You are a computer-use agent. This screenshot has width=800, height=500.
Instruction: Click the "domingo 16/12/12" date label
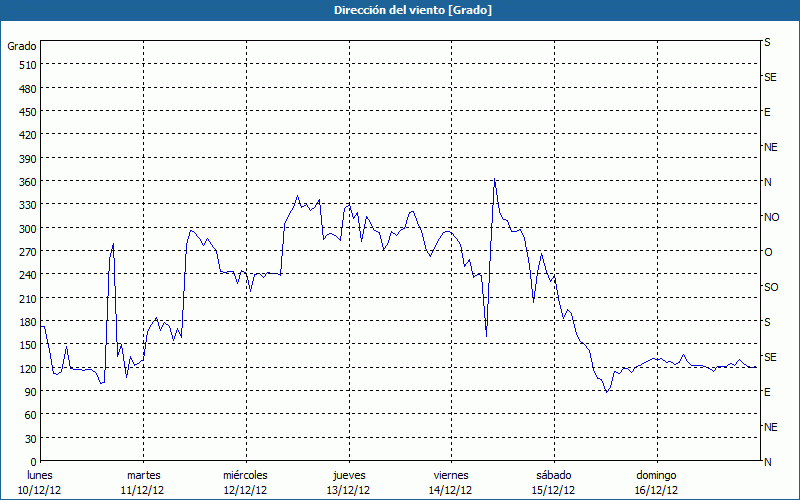(656, 482)
